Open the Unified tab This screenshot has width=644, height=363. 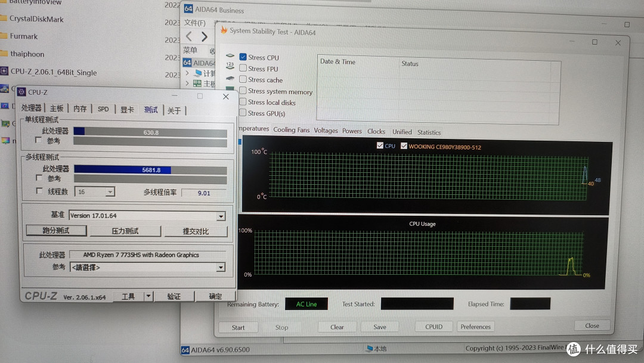pos(402,132)
